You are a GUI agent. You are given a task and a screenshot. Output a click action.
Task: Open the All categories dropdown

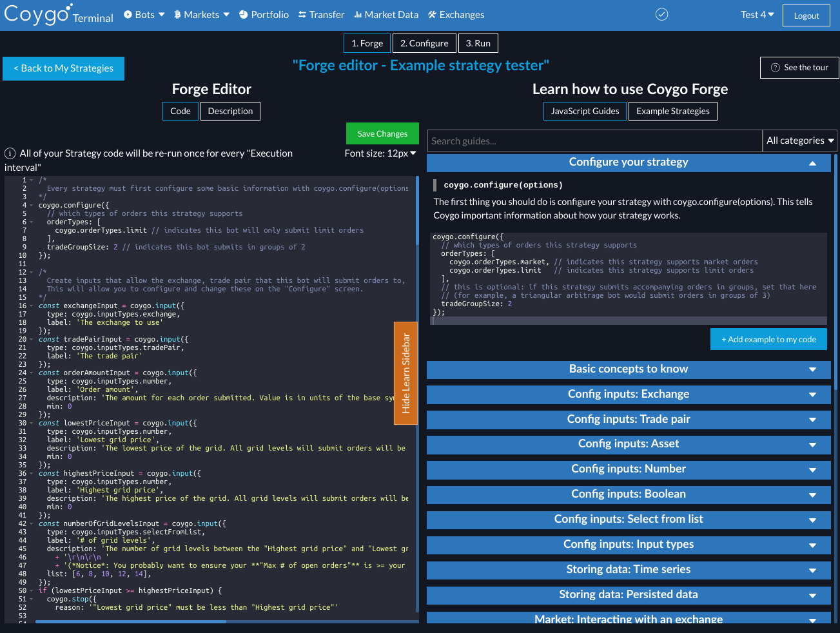coord(799,141)
